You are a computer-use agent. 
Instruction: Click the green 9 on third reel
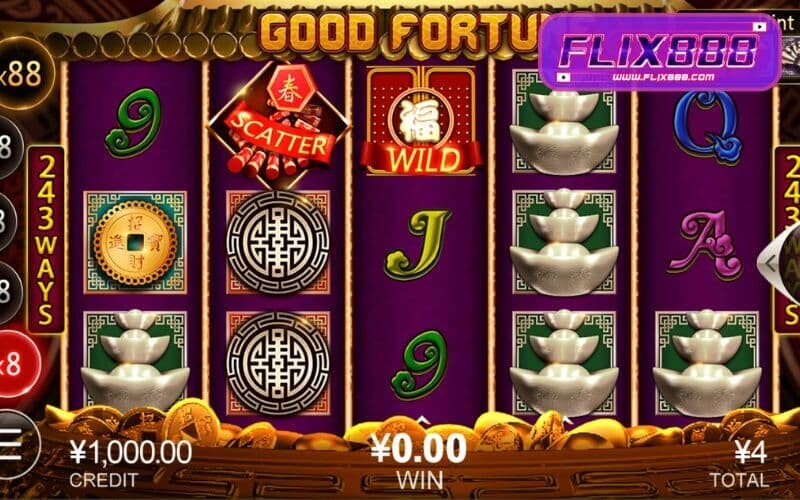(x=419, y=365)
